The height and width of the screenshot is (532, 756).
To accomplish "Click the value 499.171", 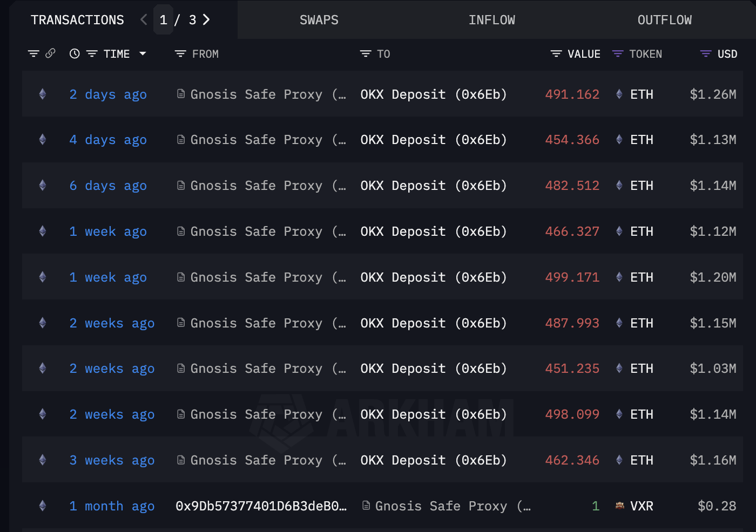I will click(572, 277).
